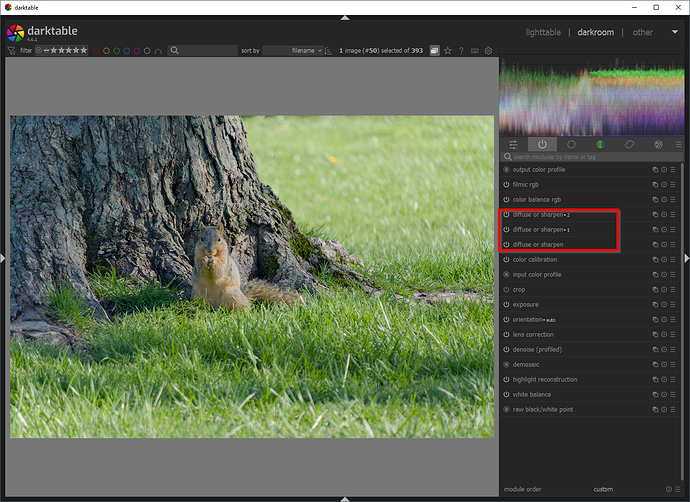Expand the view dropdown arrow beside other

click(675, 32)
